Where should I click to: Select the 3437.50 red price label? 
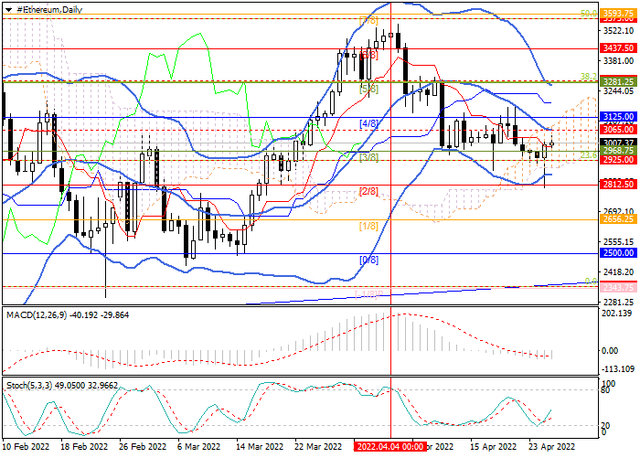(x=618, y=48)
